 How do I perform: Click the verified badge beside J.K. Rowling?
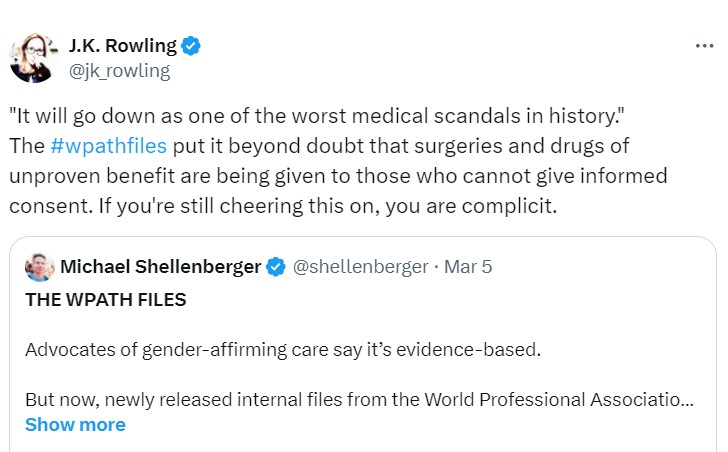coord(191,46)
